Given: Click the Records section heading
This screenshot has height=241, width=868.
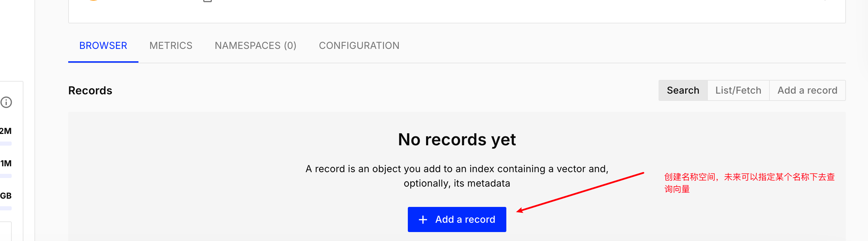Looking at the screenshot, I should click(90, 91).
